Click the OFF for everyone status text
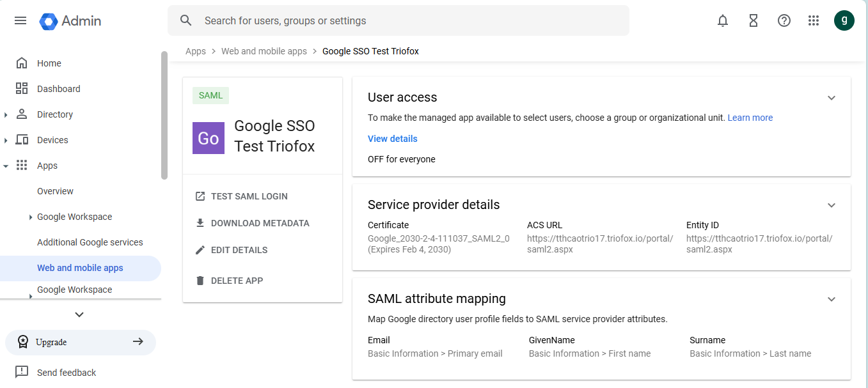This screenshot has height=388, width=868. coord(402,159)
